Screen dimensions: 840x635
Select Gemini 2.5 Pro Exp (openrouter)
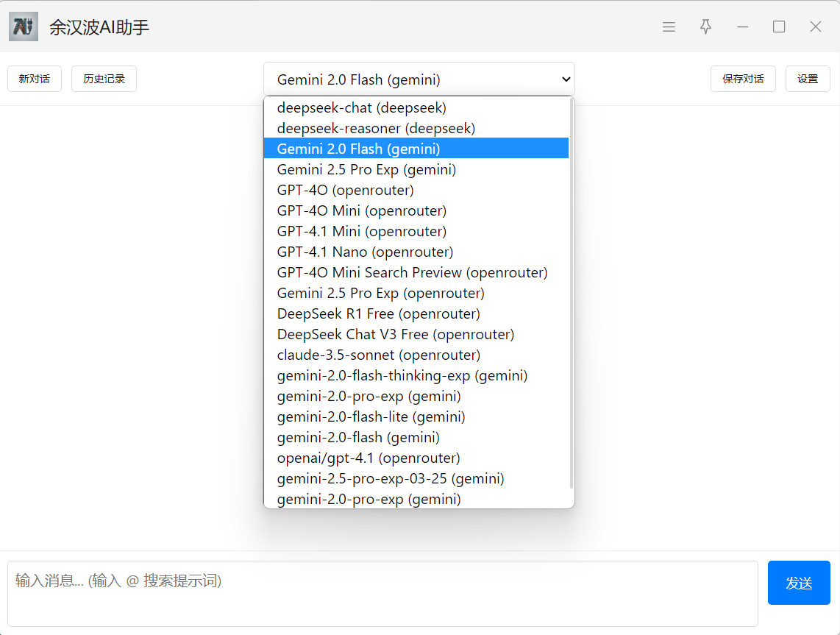click(416, 293)
